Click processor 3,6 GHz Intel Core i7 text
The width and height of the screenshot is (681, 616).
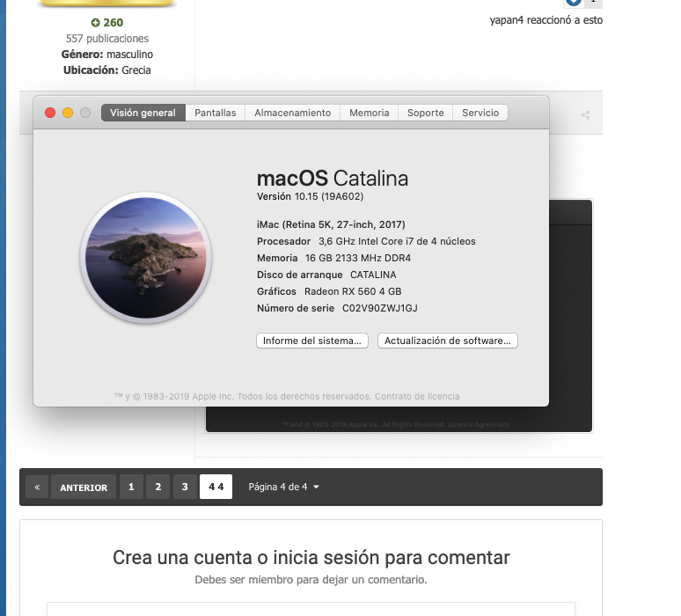397,241
